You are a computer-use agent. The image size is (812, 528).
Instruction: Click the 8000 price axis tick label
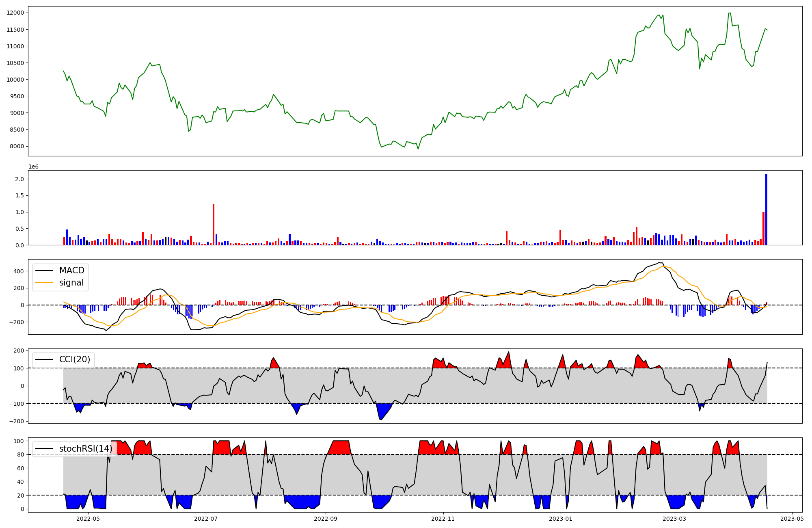click(17, 146)
